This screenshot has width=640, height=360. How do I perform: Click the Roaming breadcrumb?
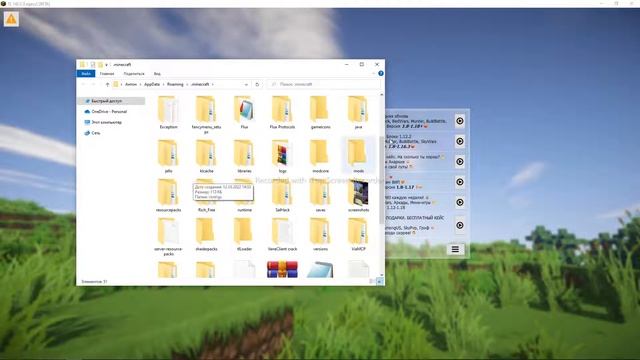[175, 84]
